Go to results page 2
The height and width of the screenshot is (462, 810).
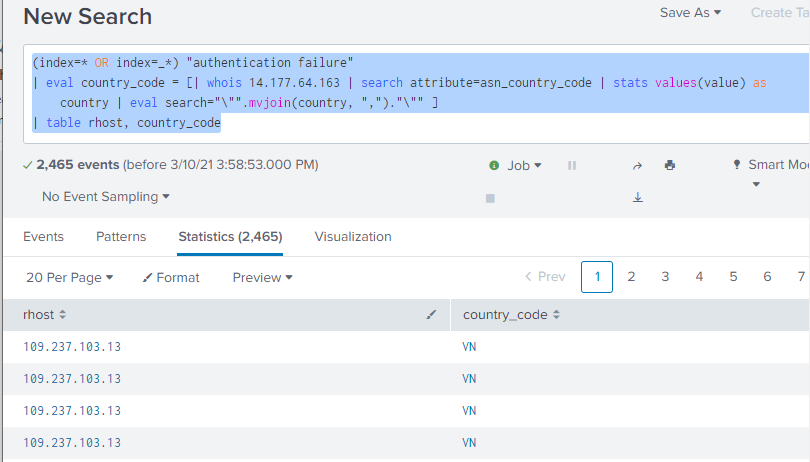pos(631,277)
